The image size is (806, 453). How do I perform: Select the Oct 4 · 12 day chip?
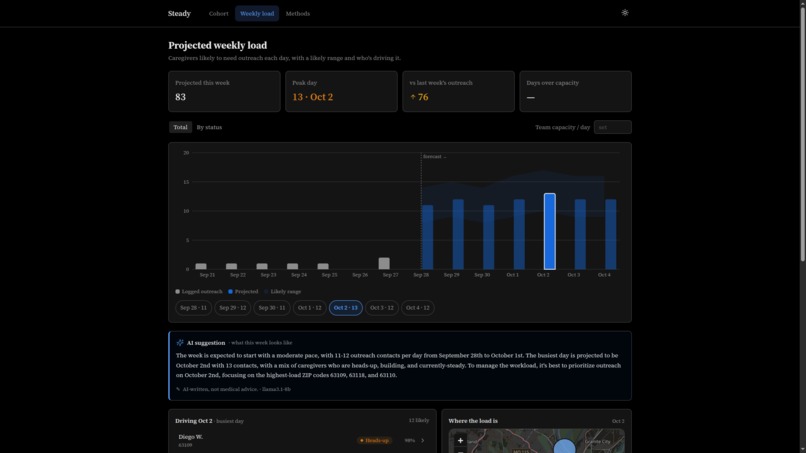point(417,307)
